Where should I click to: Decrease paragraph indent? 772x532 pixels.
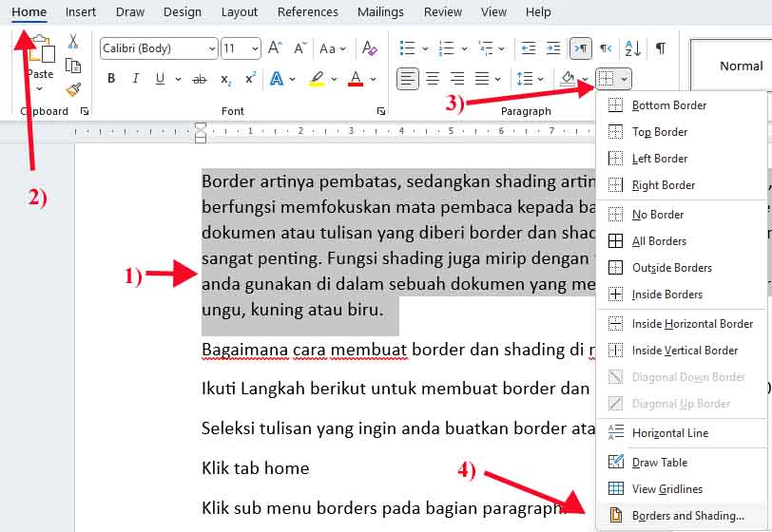[x=529, y=48]
